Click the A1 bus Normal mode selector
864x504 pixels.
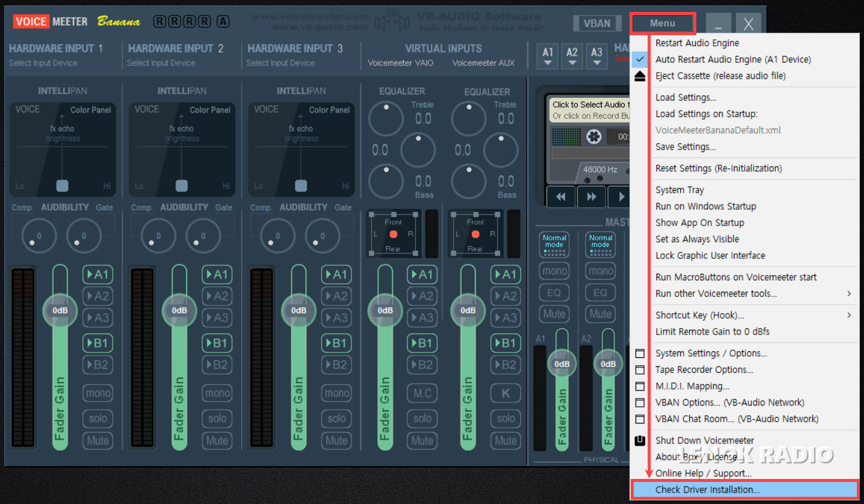(554, 245)
